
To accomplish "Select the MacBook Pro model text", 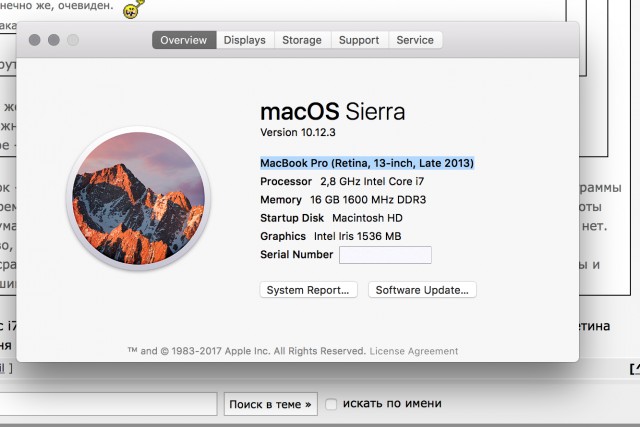I will (367, 163).
